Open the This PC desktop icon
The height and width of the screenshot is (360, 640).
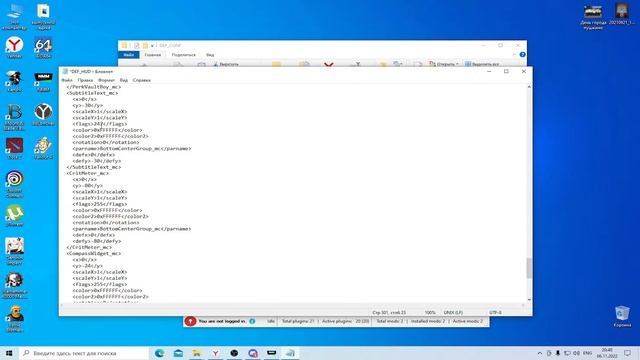pos(14,16)
